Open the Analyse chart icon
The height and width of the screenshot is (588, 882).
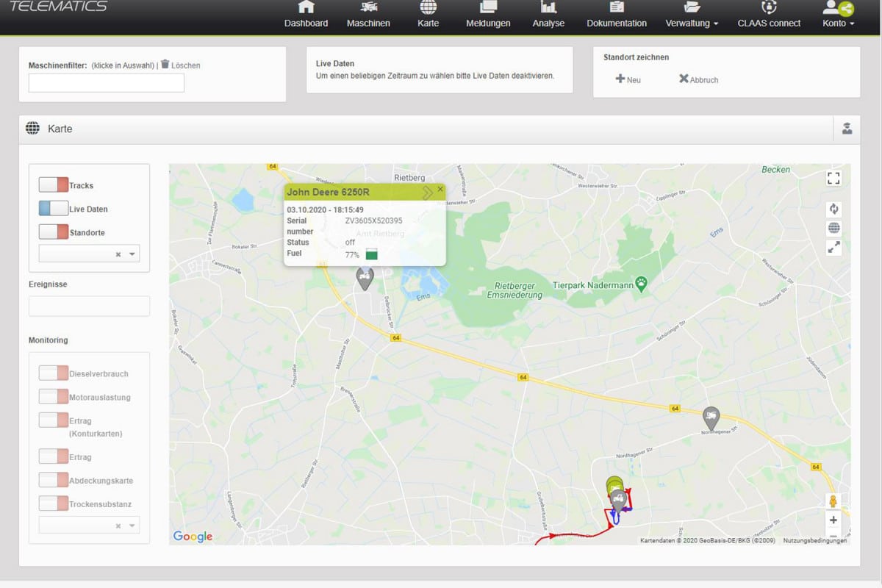[548, 7]
